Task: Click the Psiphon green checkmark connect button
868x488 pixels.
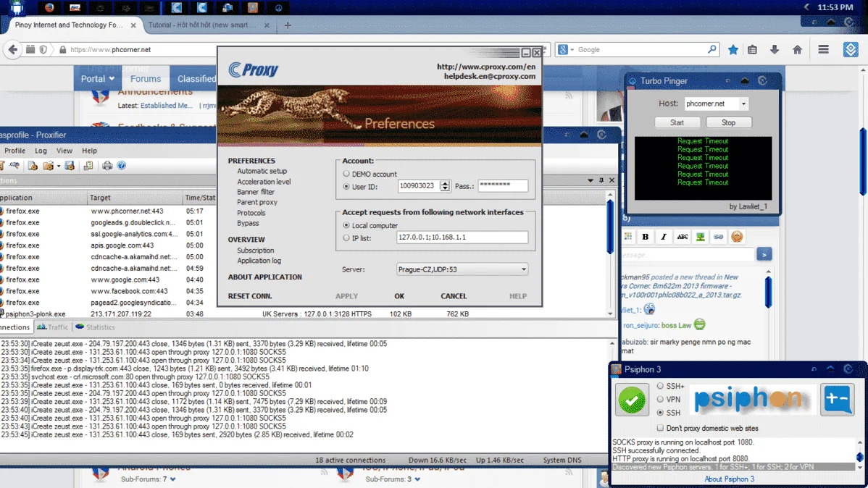Action: [632, 400]
